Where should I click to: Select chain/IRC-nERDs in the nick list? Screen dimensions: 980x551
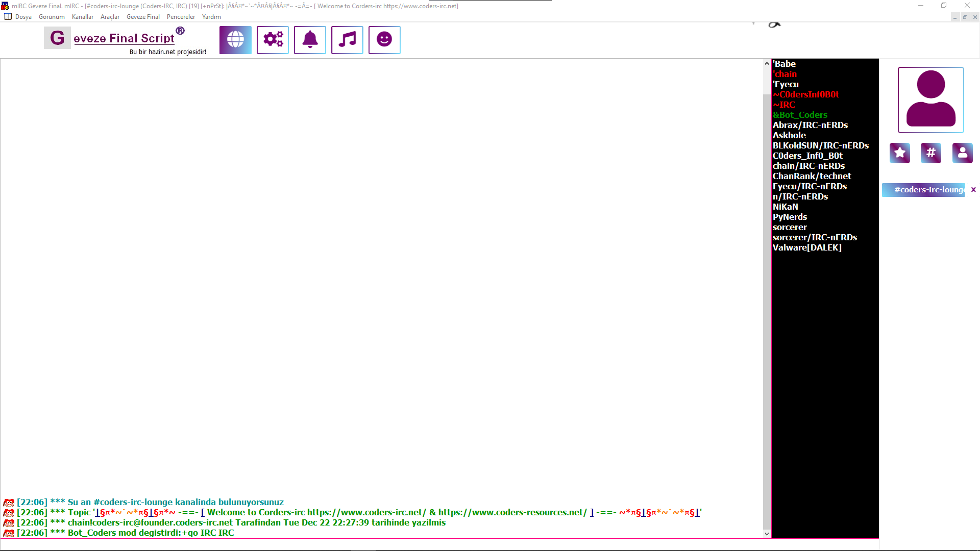pyautogui.click(x=808, y=166)
